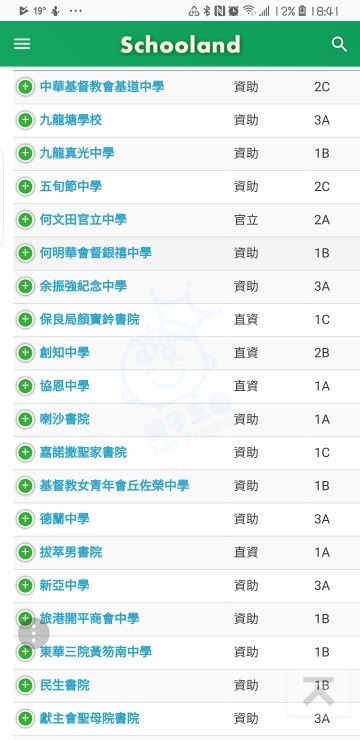Open the 九龍真光中學 school link
360x740 pixels.
[77, 153]
